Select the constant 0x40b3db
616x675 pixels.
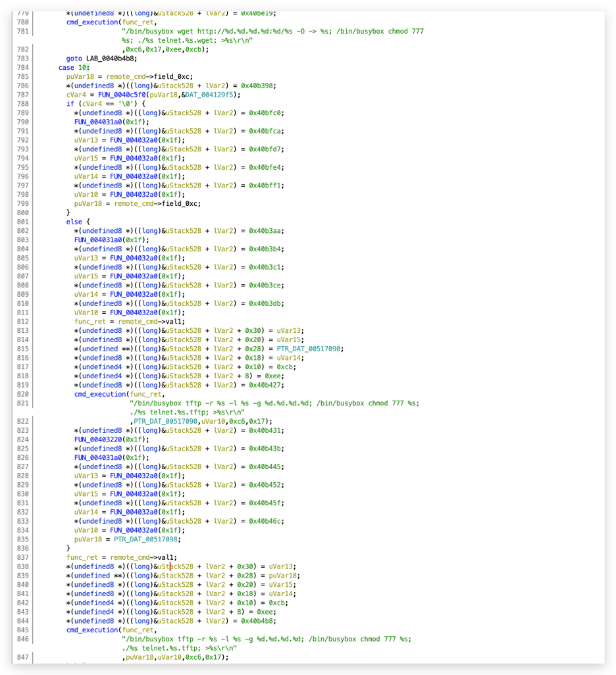[265, 303]
